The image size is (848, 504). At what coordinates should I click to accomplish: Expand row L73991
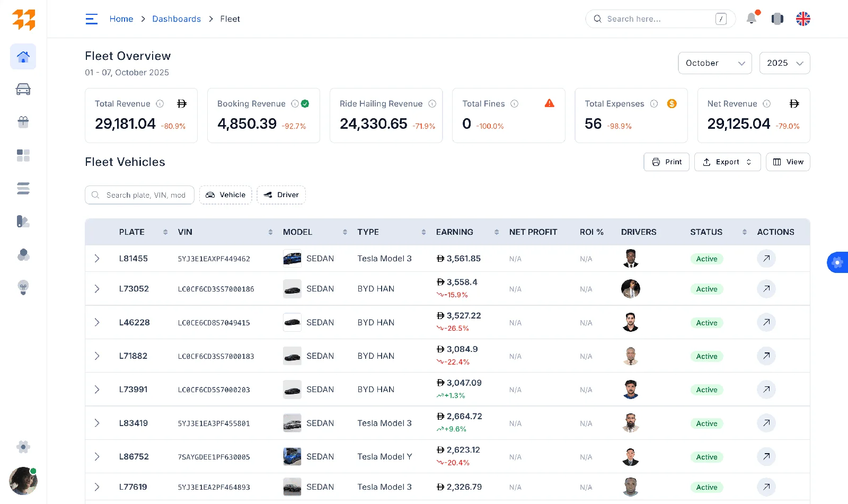tap(97, 390)
